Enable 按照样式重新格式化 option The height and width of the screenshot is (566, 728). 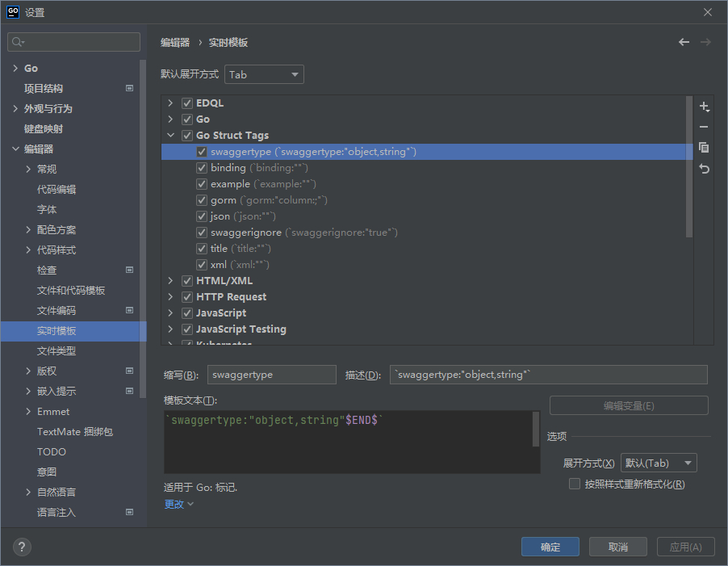[x=576, y=483]
